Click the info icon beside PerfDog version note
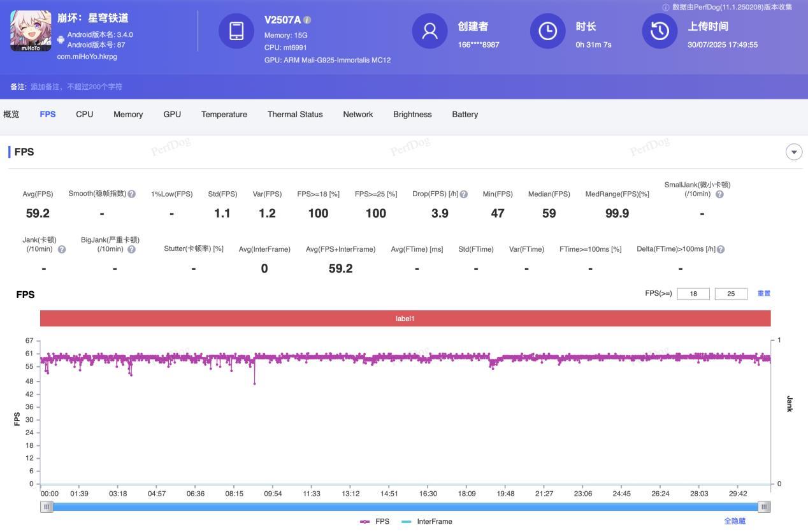 click(666, 8)
